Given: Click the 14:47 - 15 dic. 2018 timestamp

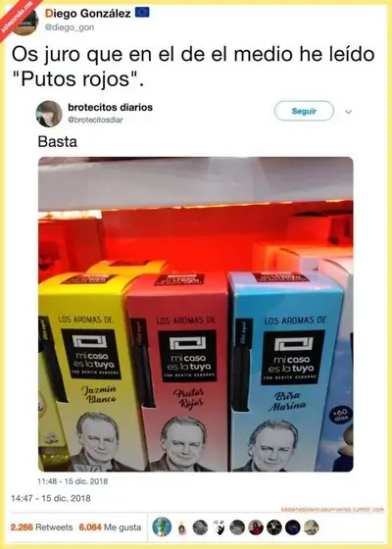Looking at the screenshot, I should coord(51,498).
